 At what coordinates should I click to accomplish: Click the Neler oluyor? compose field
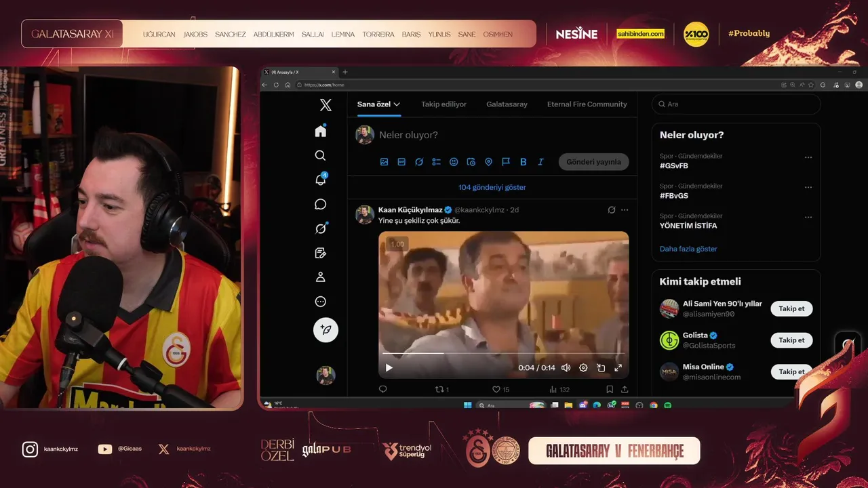click(x=408, y=135)
